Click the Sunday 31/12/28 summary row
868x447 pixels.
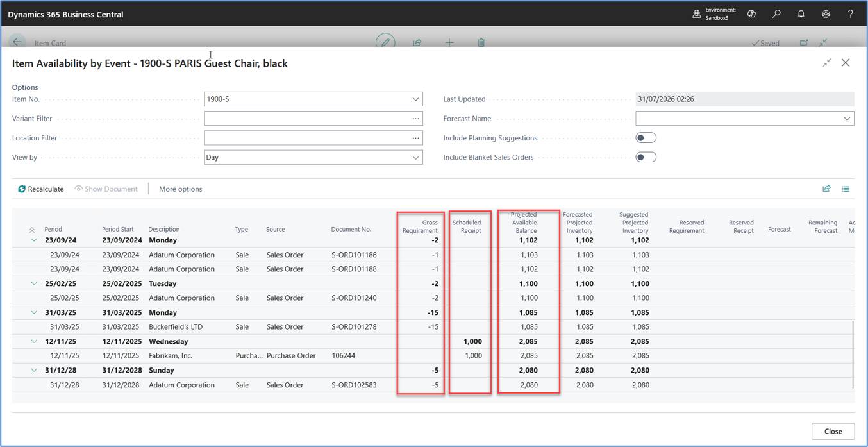click(x=433, y=370)
